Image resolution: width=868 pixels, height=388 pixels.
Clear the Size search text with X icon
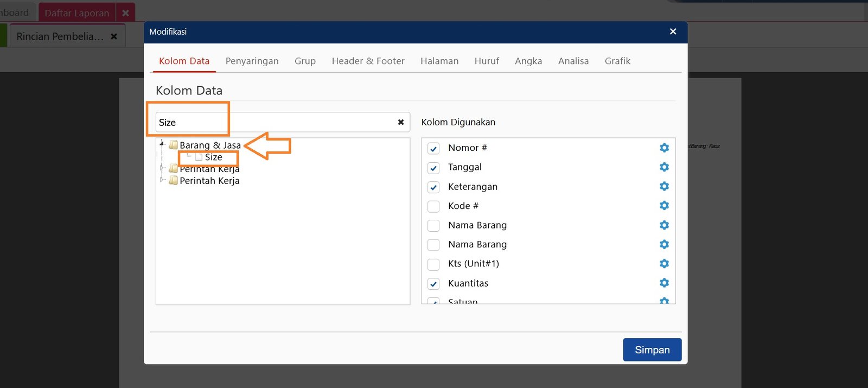400,122
